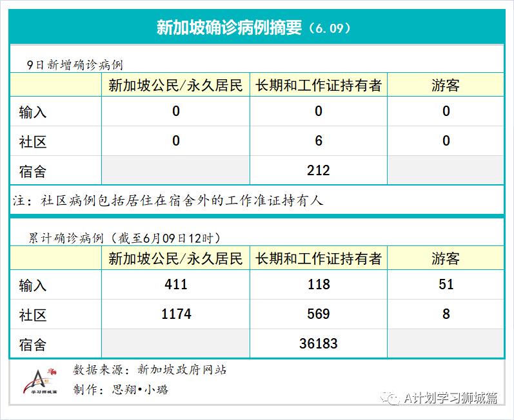Click the cumulative imported value 411
Viewport: 514px width, 420px height.
(176, 284)
